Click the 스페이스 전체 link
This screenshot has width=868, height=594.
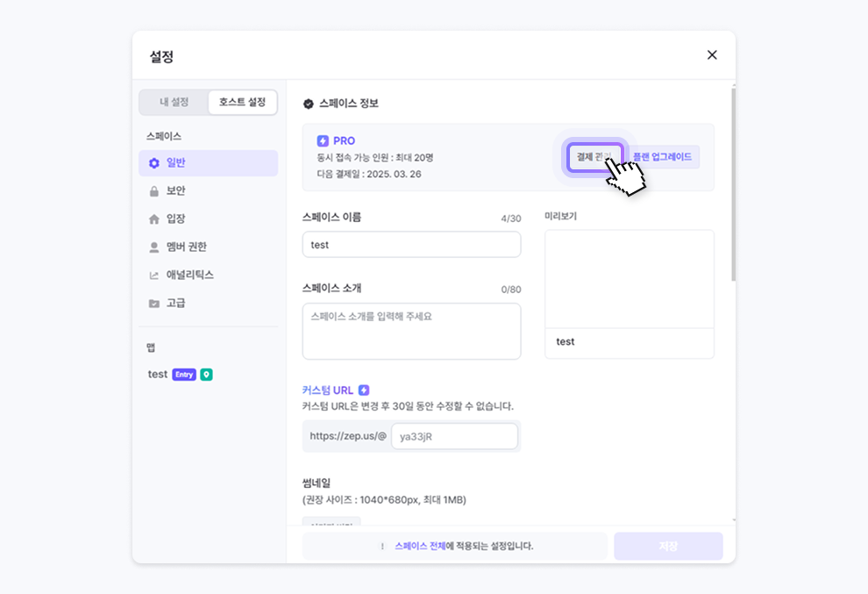coord(420,546)
